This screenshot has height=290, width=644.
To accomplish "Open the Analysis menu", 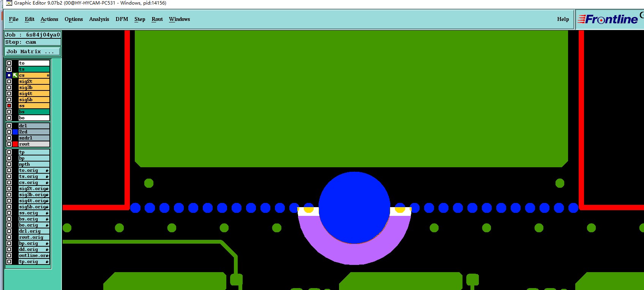I will tap(99, 19).
